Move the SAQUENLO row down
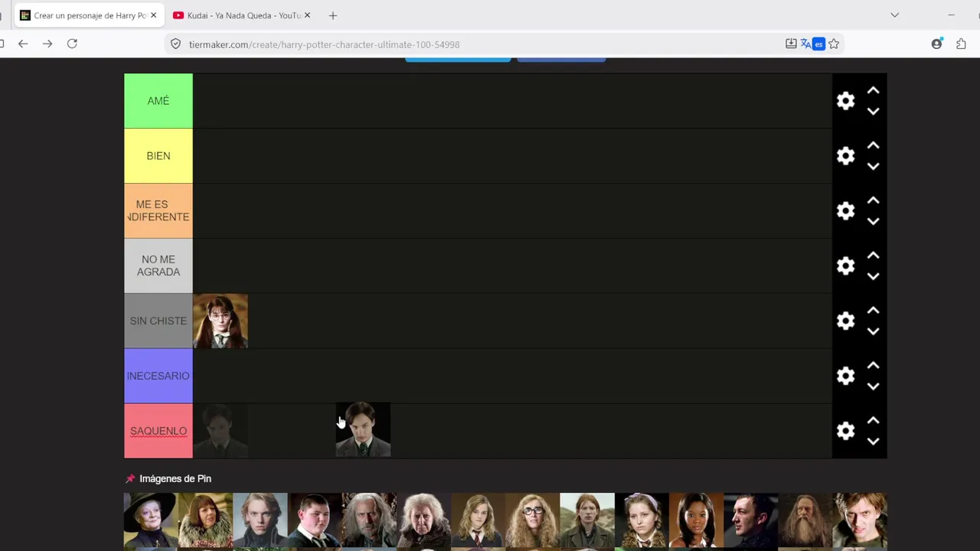The image size is (980, 551). coord(873,442)
